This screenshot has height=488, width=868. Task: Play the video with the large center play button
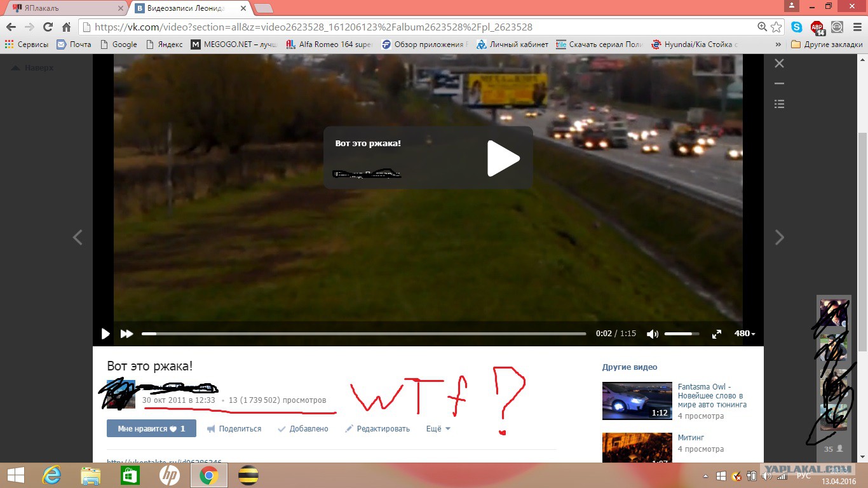[503, 158]
